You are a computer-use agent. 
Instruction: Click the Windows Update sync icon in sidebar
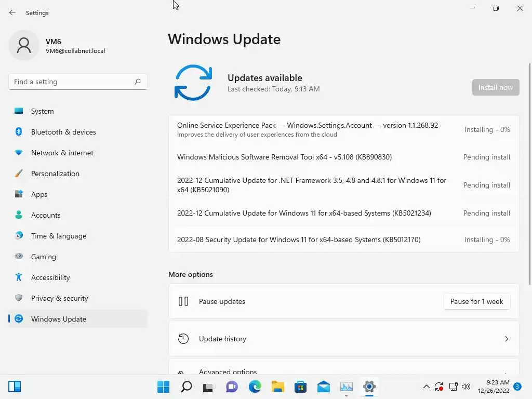coord(19,318)
